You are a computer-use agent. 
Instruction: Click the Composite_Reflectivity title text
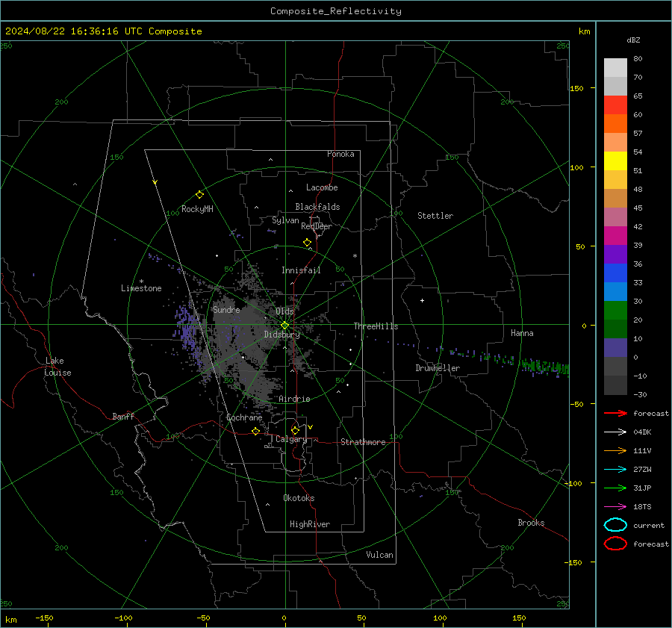pos(336,11)
